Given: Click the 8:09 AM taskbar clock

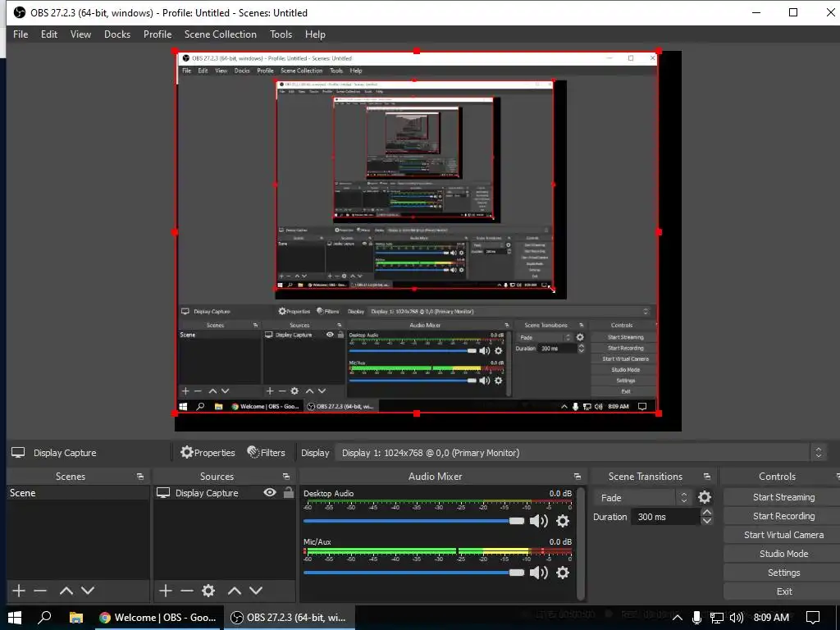Looking at the screenshot, I should tap(771, 618).
